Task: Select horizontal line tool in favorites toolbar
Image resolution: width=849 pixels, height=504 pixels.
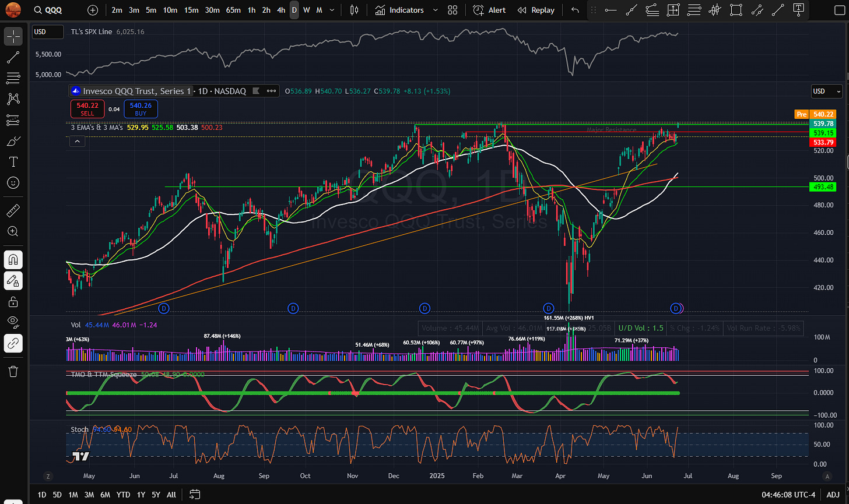Action: (611, 10)
